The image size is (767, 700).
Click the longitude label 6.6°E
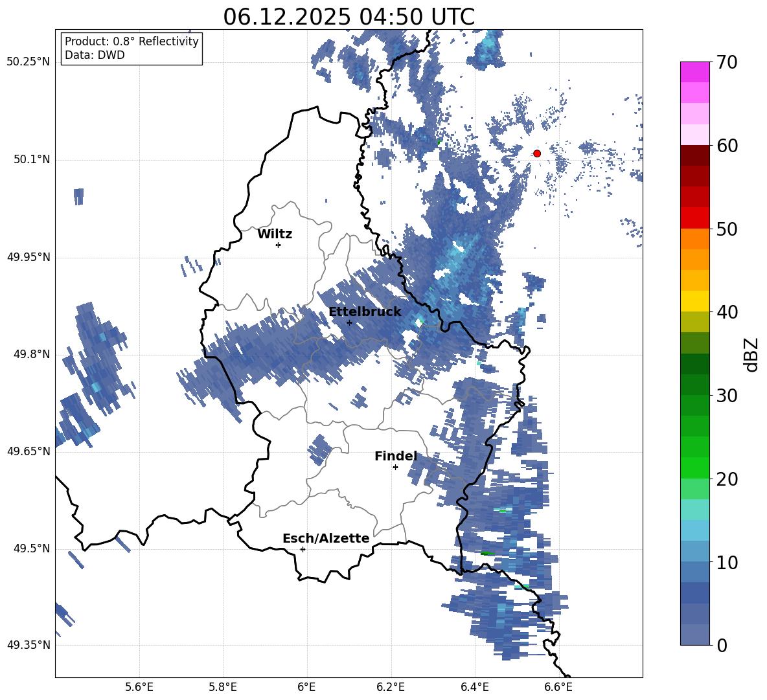click(558, 687)
